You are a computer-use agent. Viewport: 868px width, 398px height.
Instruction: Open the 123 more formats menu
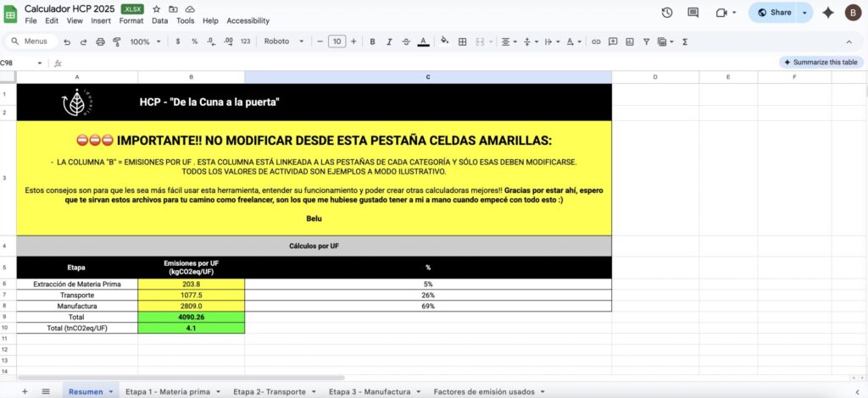[246, 41]
